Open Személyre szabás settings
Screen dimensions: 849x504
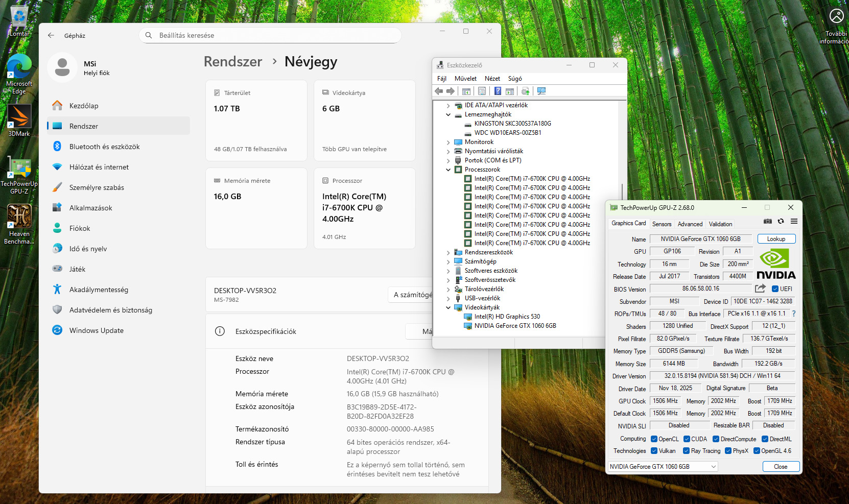click(119, 187)
